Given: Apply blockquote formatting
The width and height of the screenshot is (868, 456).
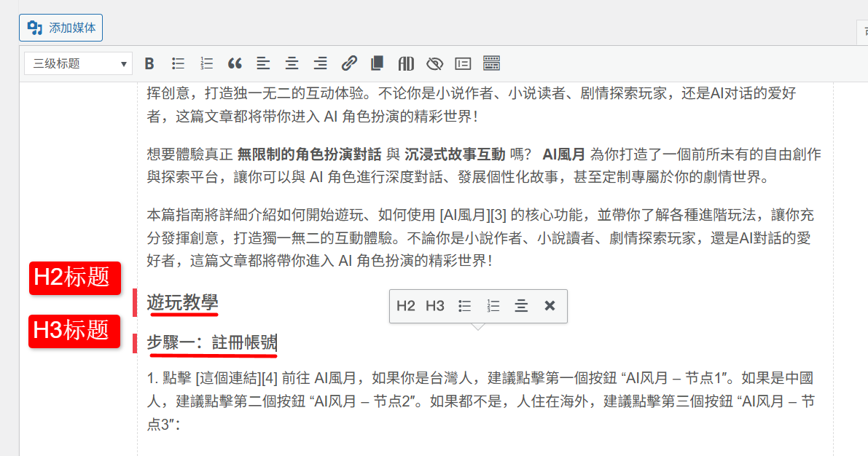Looking at the screenshot, I should 235,63.
